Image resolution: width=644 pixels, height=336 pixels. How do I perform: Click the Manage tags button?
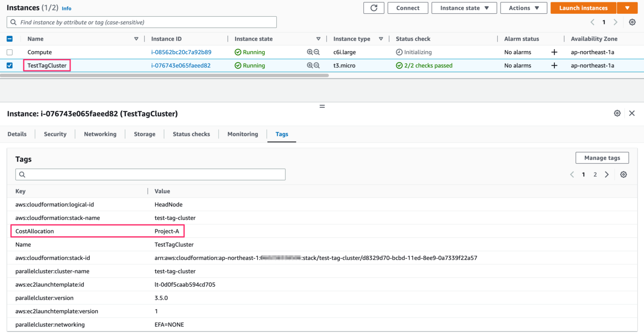coord(602,158)
